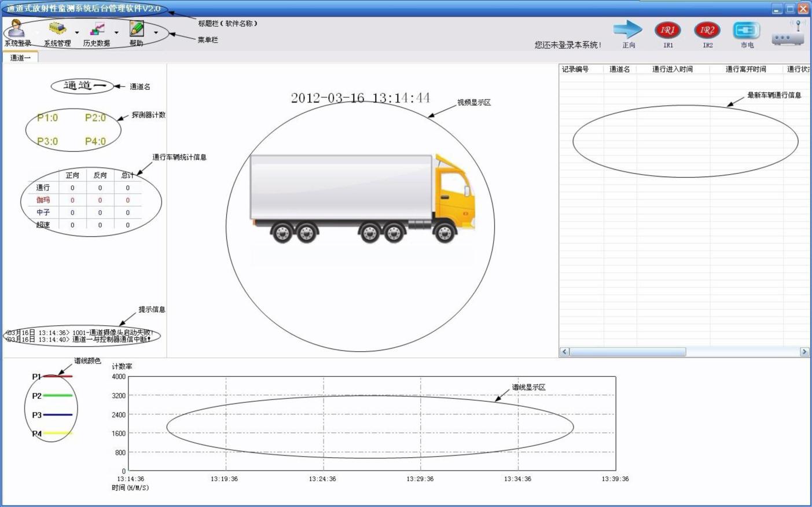
Task: Click the records table scrollbar right arrow
Action: pyautogui.click(x=804, y=352)
